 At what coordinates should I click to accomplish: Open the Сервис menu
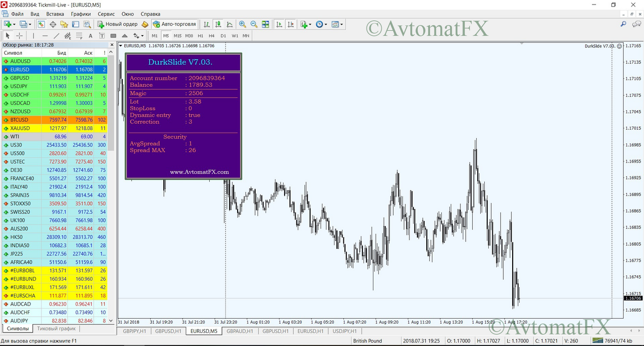point(106,14)
